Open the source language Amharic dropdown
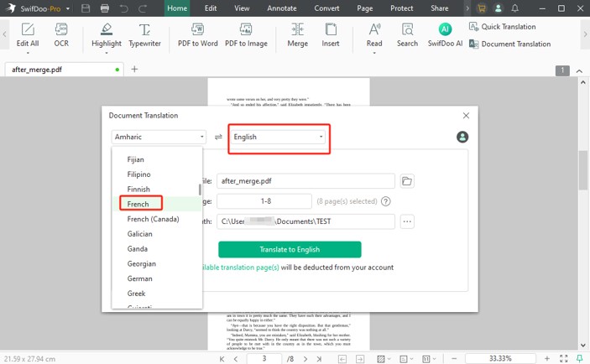The image size is (590, 364). coord(159,137)
